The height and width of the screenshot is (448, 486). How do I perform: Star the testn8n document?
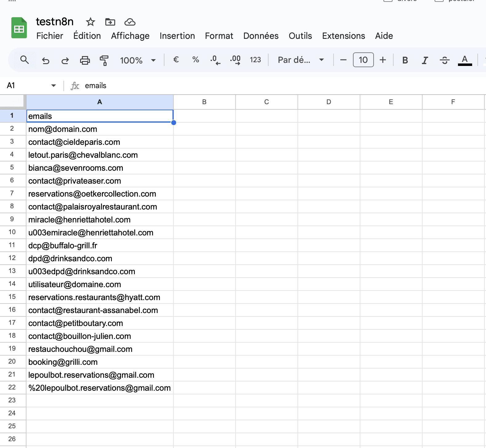pos(90,22)
